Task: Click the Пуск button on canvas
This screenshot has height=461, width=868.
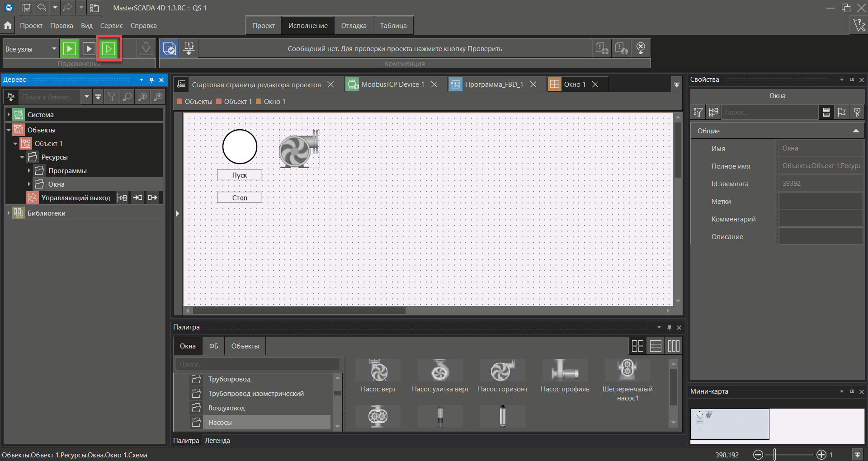Action: [240, 175]
